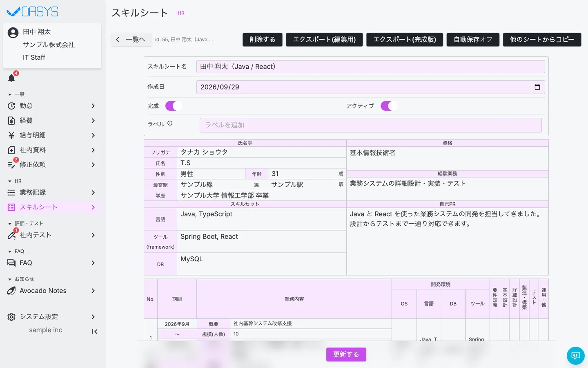Click the 社内テスト pencil icon
Viewport: 588px width, 368px height.
click(11, 235)
